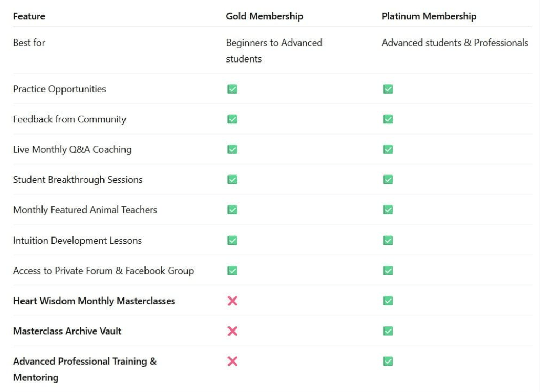Click the Masterclass Archive Vault row label
Image resolution: width=540 pixels, height=392 pixels.
point(67,331)
